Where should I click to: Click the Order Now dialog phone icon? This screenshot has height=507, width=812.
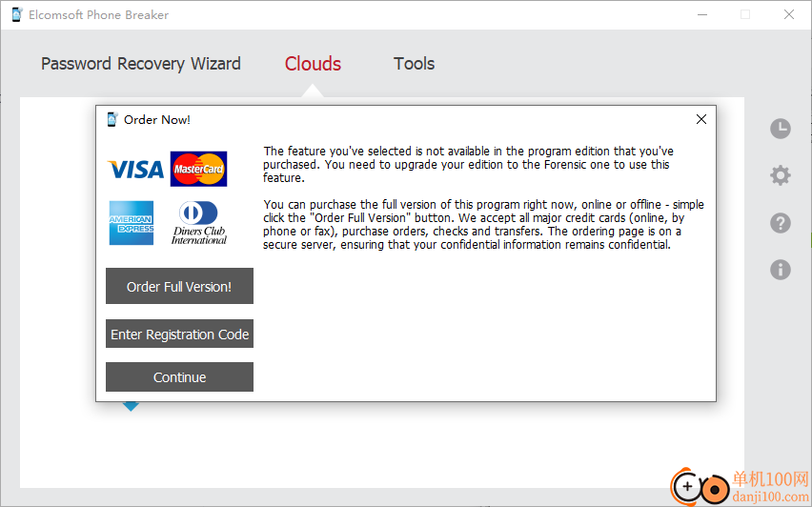tap(112, 120)
